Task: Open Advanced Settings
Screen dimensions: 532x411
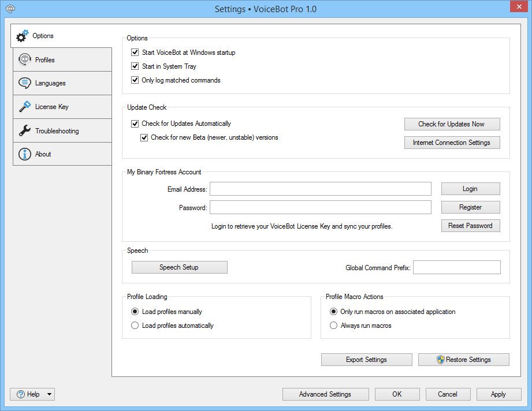Action: click(325, 394)
